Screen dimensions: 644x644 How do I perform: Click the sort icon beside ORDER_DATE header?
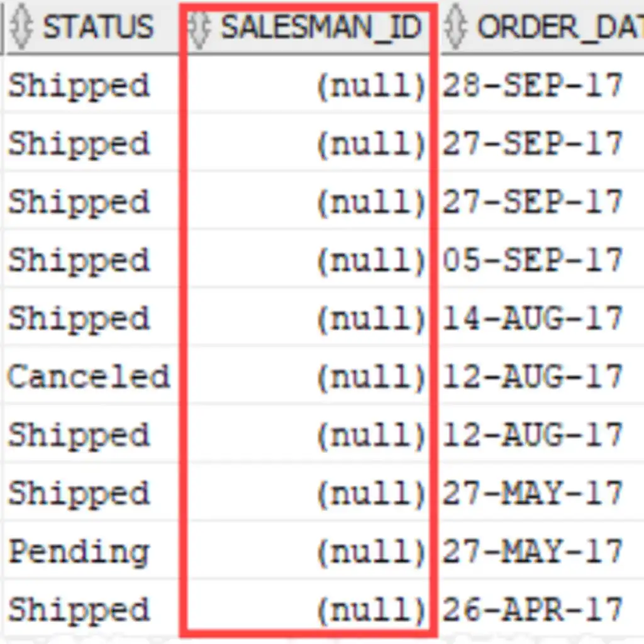[x=455, y=27]
